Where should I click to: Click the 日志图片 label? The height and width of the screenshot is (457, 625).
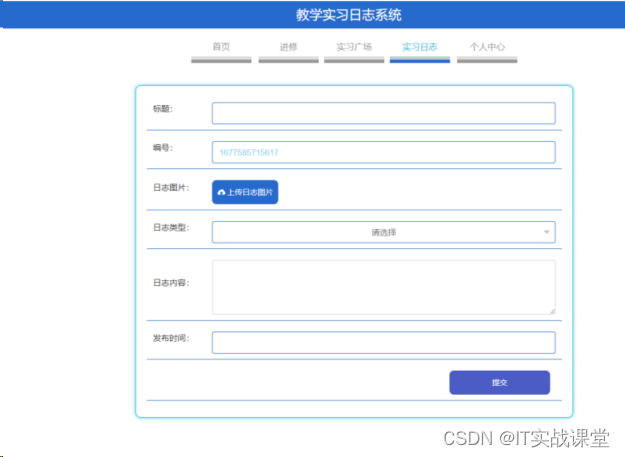[171, 188]
